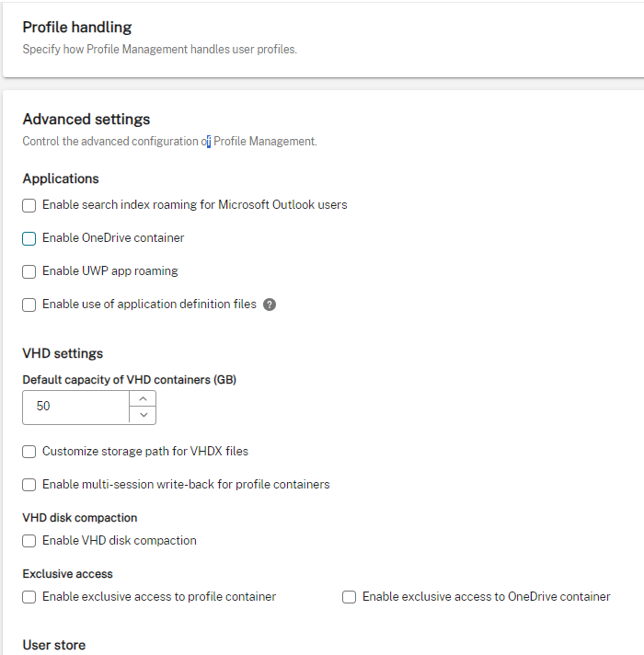Increase VHD container capacity with up arrow

point(143,399)
